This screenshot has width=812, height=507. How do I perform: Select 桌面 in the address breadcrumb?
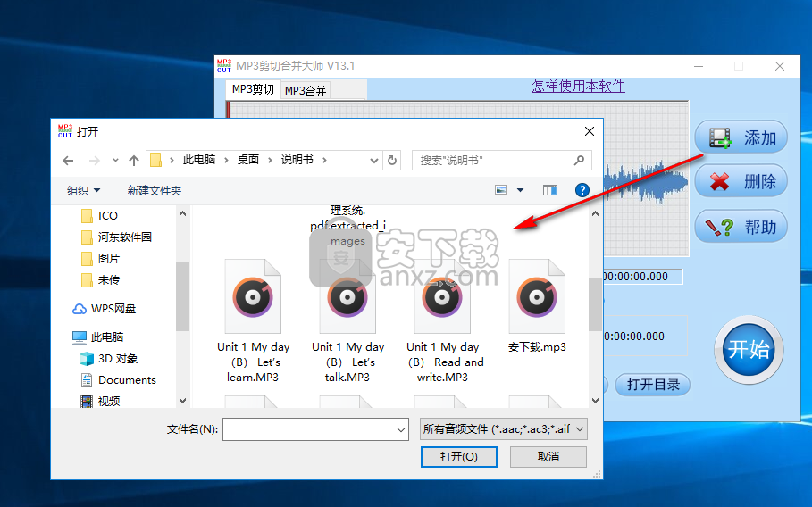[248, 160]
